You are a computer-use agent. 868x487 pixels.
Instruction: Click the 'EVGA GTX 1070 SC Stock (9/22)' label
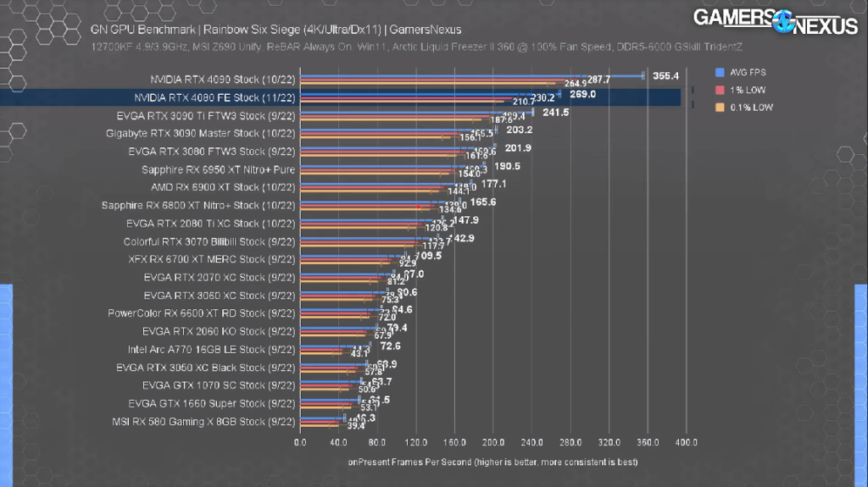coord(220,385)
